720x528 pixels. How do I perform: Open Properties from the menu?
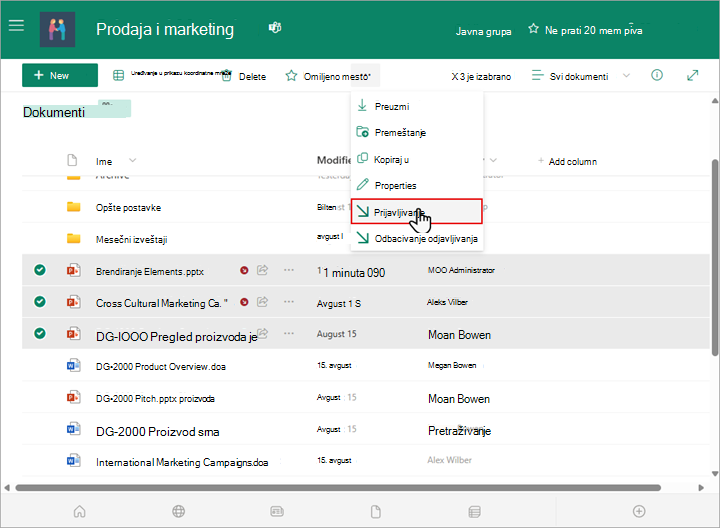click(x=416, y=185)
